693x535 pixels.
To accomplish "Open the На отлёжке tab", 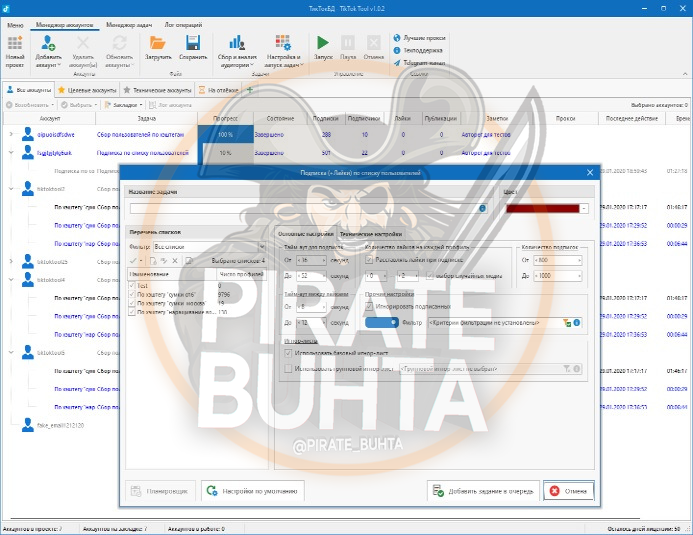I will point(219,90).
